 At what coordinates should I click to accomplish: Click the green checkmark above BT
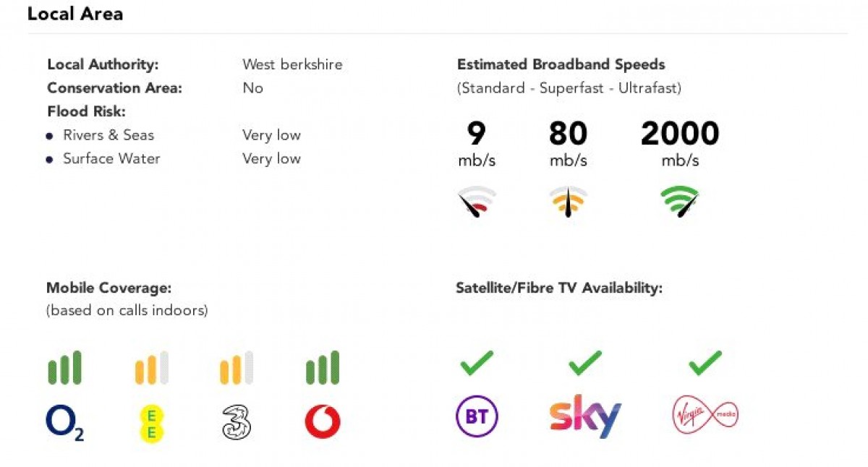coord(477,362)
